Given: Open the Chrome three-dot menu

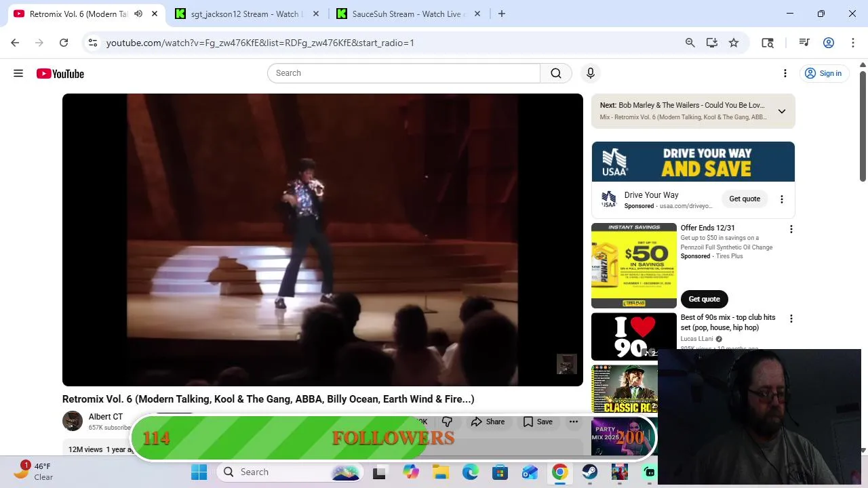Looking at the screenshot, I should point(853,43).
